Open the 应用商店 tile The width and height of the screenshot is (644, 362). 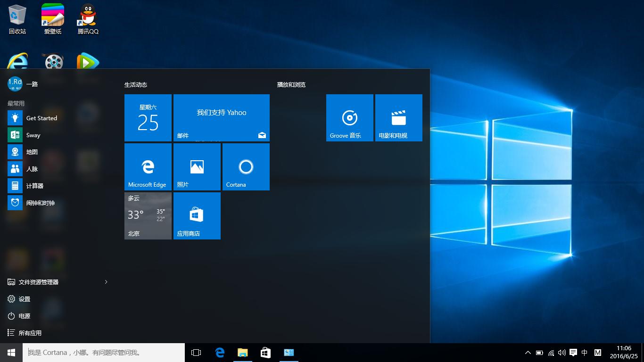[x=197, y=215]
